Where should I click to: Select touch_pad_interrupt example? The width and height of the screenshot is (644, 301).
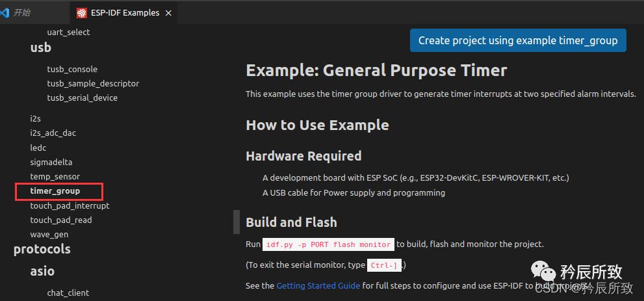pyautogui.click(x=70, y=205)
